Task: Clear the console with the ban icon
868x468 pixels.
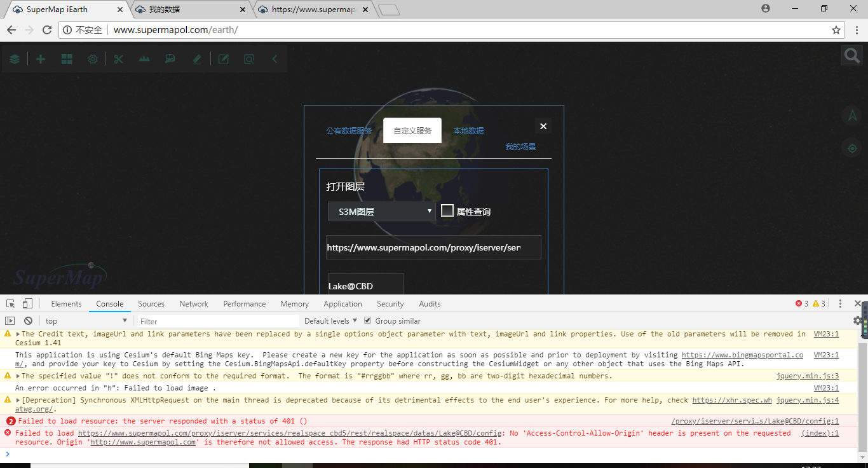Action: [28, 321]
